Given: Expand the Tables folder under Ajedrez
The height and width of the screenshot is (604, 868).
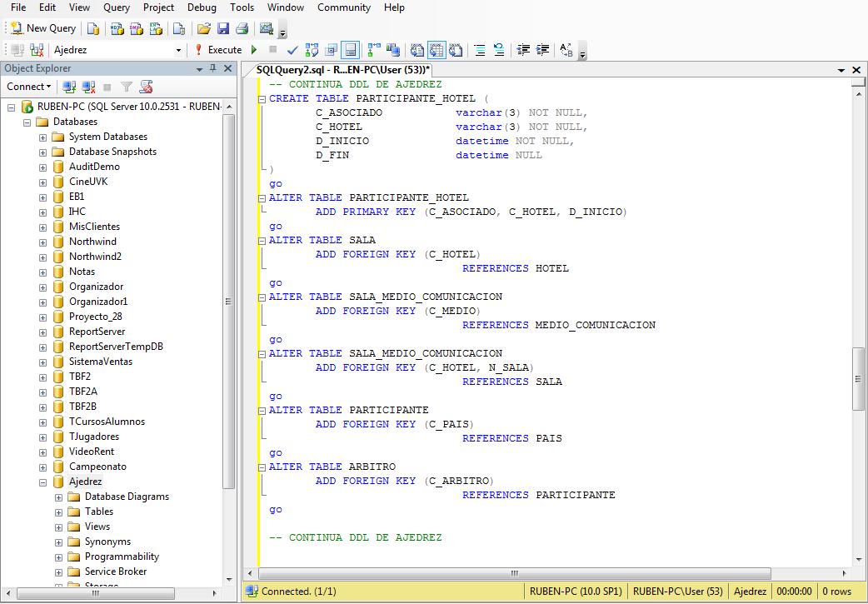Looking at the screenshot, I should point(57,512).
